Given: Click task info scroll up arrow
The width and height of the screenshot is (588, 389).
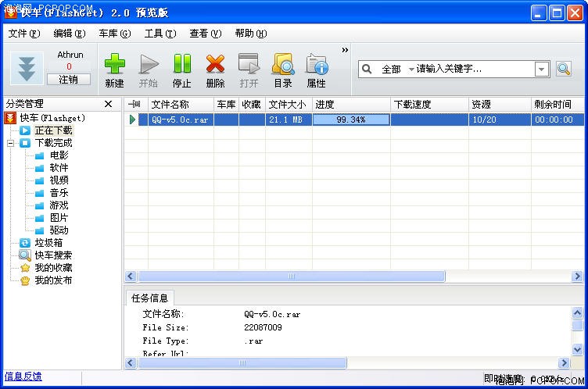Looking at the screenshot, I should coord(577,312).
